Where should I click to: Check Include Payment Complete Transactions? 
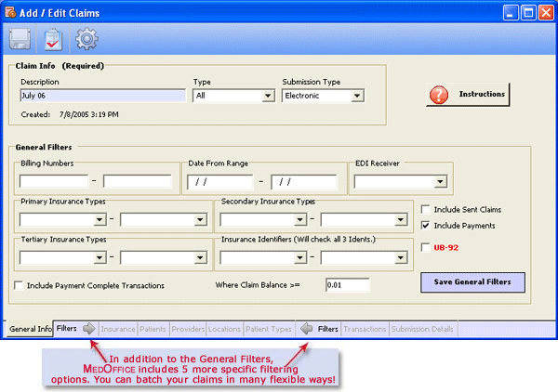(x=20, y=285)
